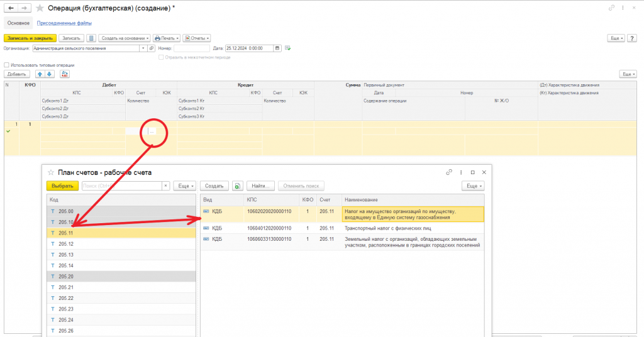
Task: Sort by the Наименование column header
Action: 413,200
